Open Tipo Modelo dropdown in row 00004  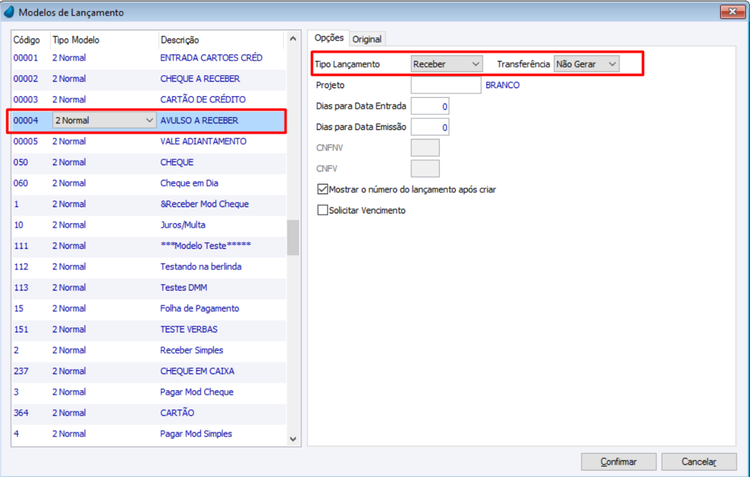click(104, 121)
